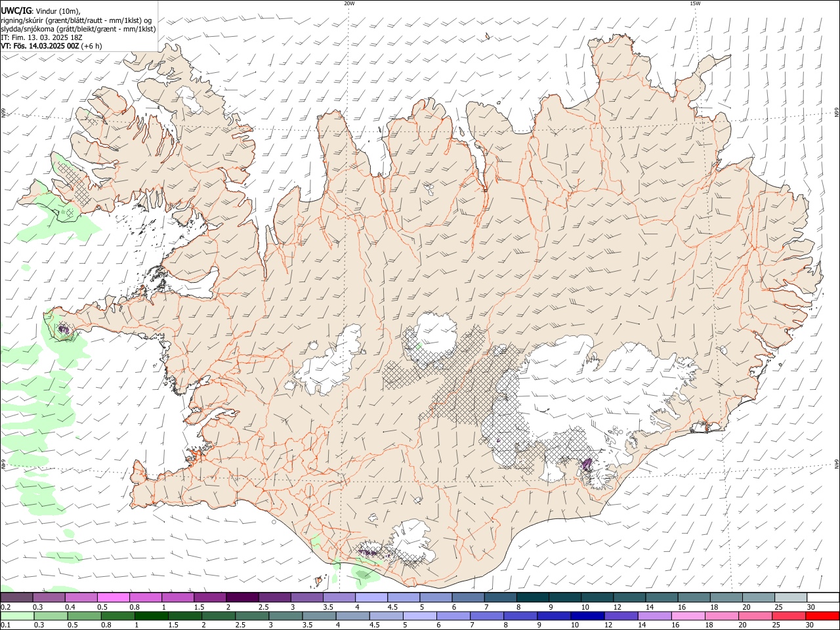
Task: Click the 'slydda/snjókoma' legend description line
Action: 79,29
